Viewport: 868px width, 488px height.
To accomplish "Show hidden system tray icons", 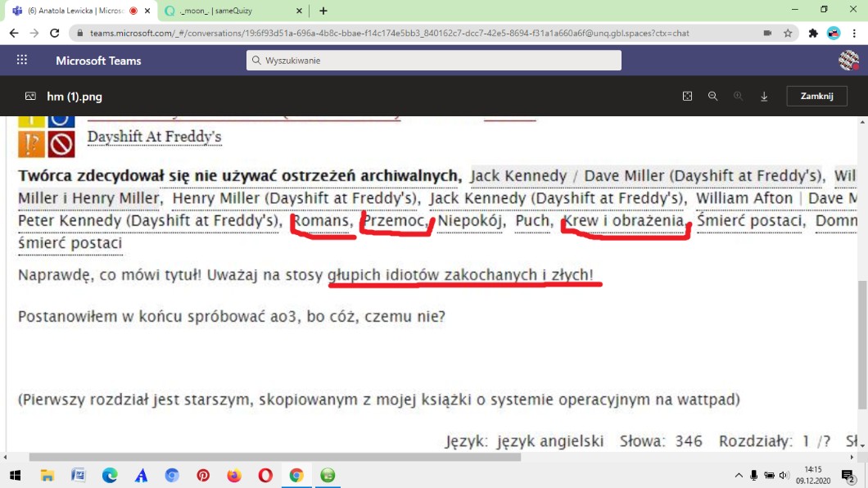I will [739, 475].
